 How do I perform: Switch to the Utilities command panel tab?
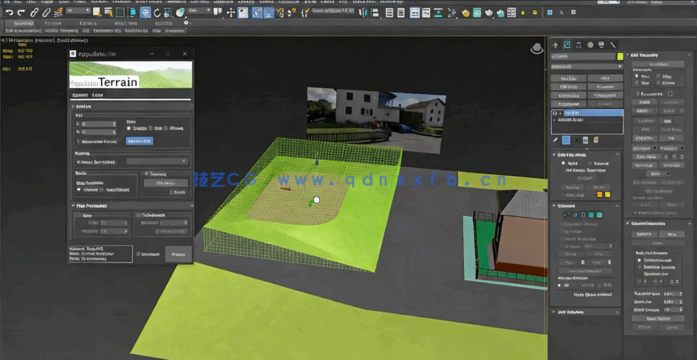pyautogui.click(x=613, y=45)
